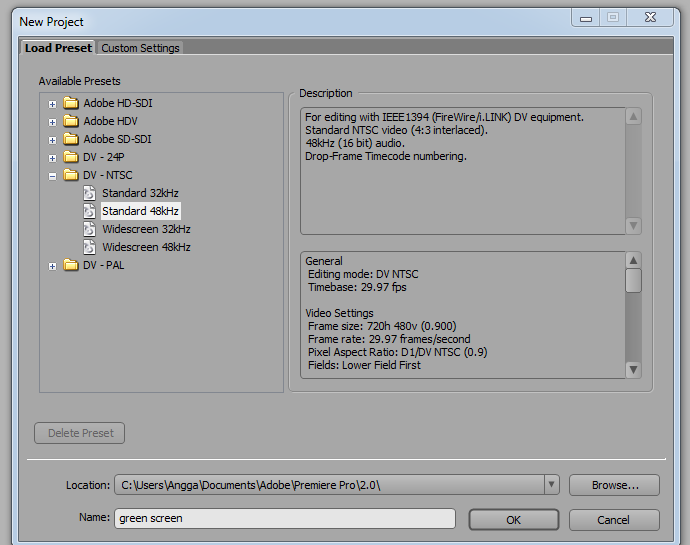Select the DV - 24P label
This screenshot has height=545, width=690.
104,157
